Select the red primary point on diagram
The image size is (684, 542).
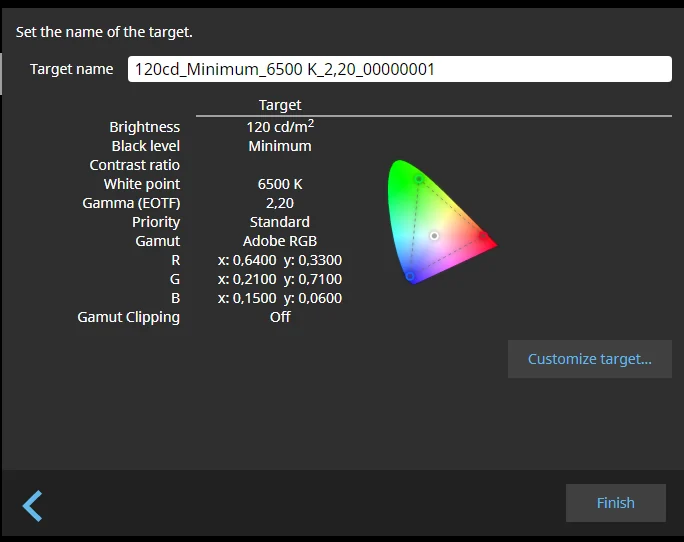point(482,236)
